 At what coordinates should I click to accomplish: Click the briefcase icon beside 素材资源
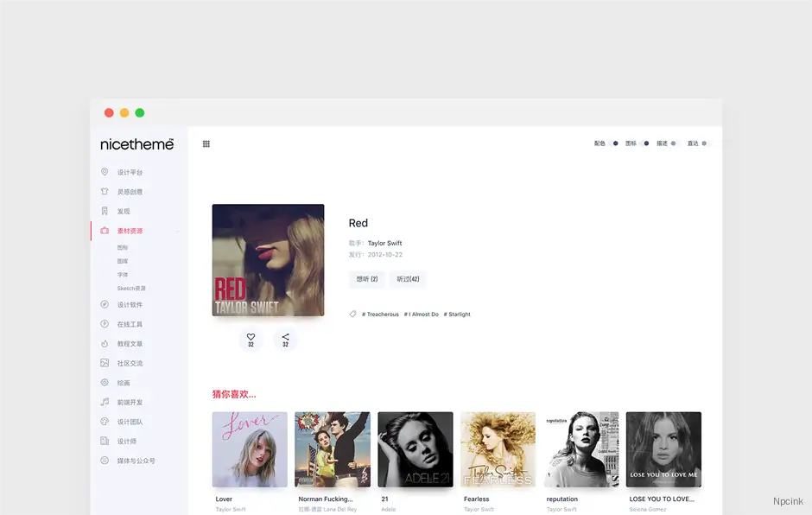105,231
